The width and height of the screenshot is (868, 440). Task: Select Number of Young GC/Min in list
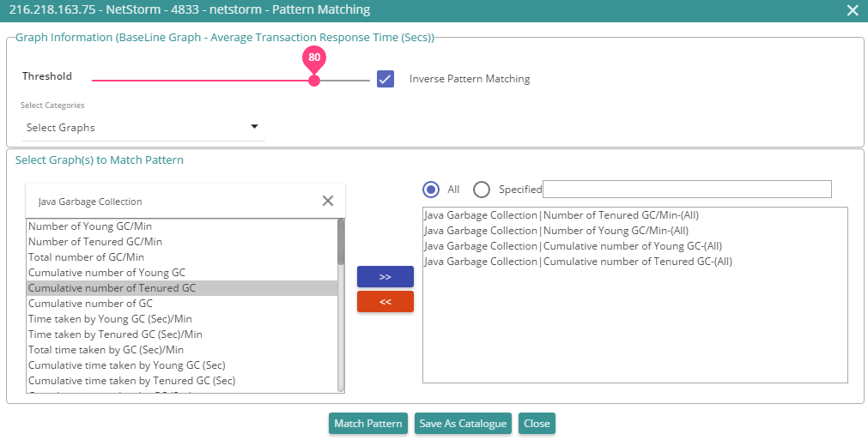pyautogui.click(x=182, y=226)
